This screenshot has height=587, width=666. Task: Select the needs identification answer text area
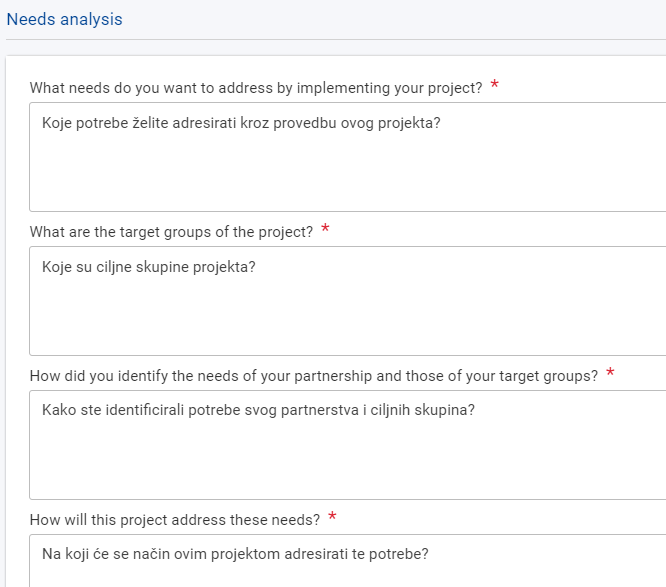click(347, 458)
